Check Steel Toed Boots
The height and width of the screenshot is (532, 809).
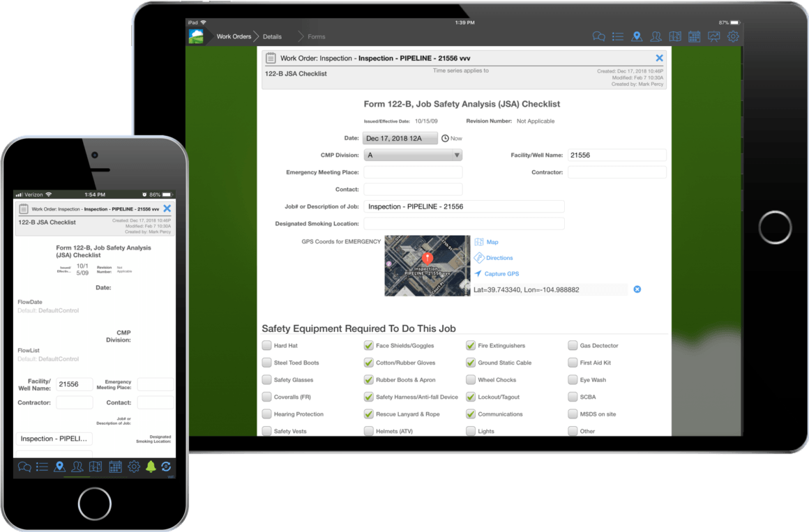pos(266,363)
